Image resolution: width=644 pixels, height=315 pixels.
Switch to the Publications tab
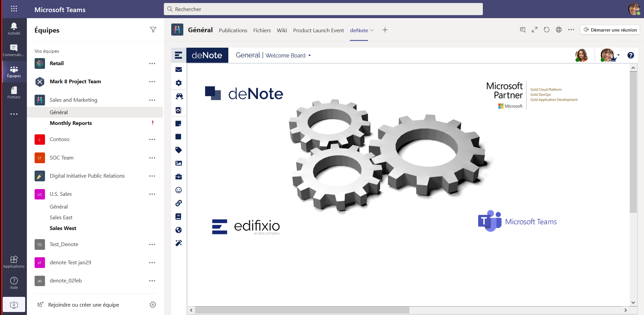[x=233, y=30]
